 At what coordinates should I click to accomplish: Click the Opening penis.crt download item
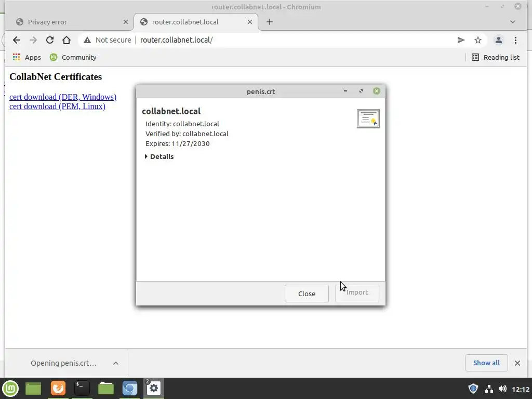[63, 363]
